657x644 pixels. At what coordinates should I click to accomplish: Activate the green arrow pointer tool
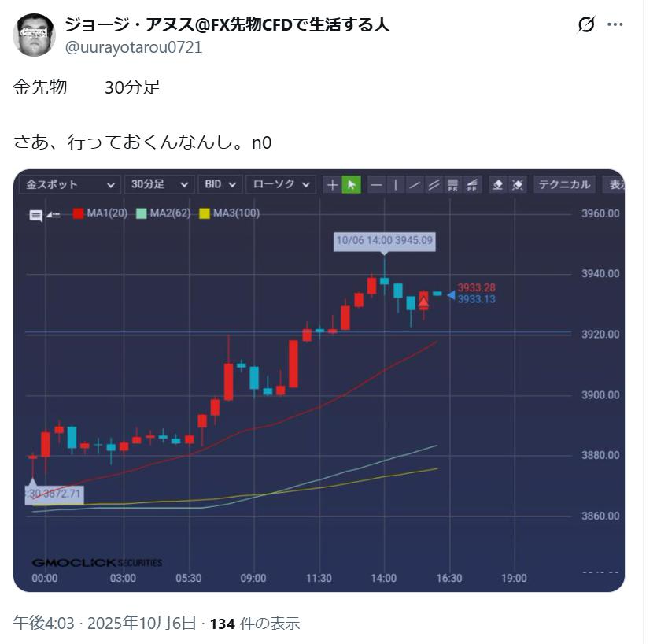pyautogui.click(x=351, y=185)
